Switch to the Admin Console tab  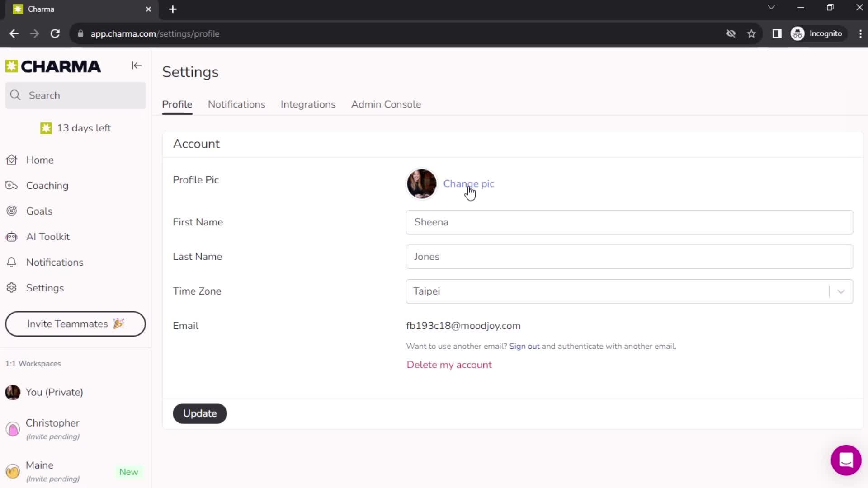point(386,104)
